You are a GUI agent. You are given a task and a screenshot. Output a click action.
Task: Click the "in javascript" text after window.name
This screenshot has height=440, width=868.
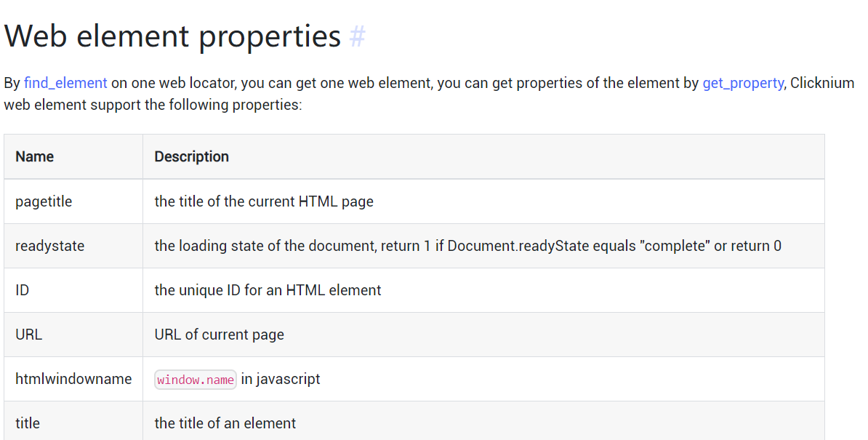pos(281,379)
